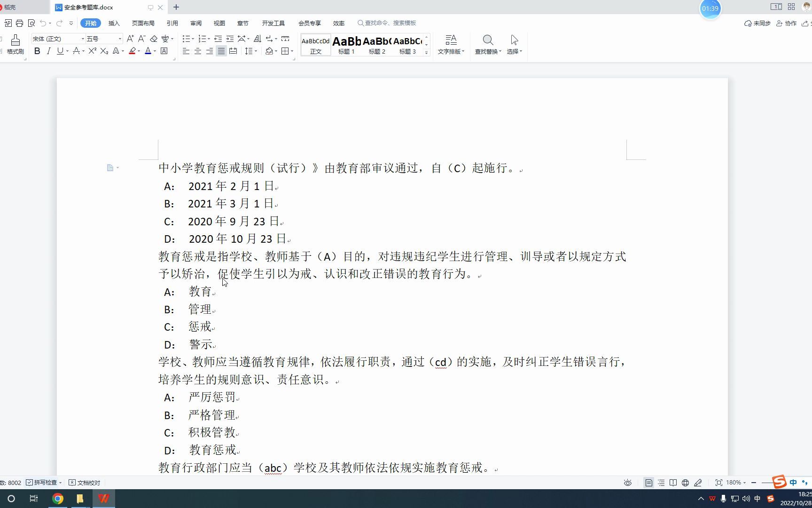Select the 正文 (Normal) style

[316, 45]
